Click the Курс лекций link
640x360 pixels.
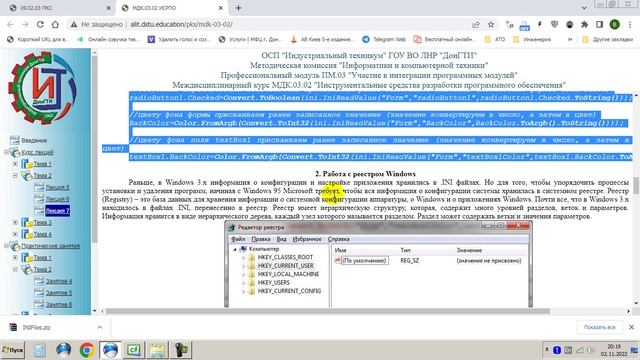click(x=37, y=152)
